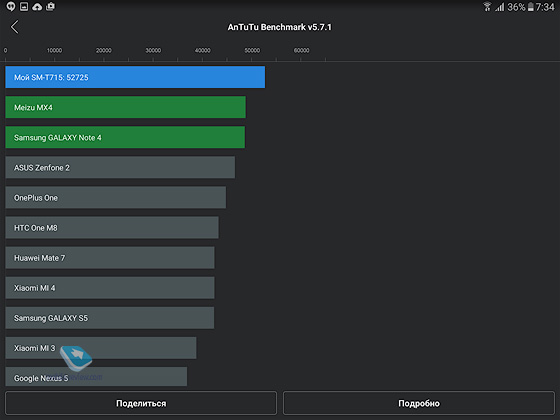The height and width of the screenshot is (420, 560).
Task: Tap the 7:34 clock
Action: coord(545,7)
